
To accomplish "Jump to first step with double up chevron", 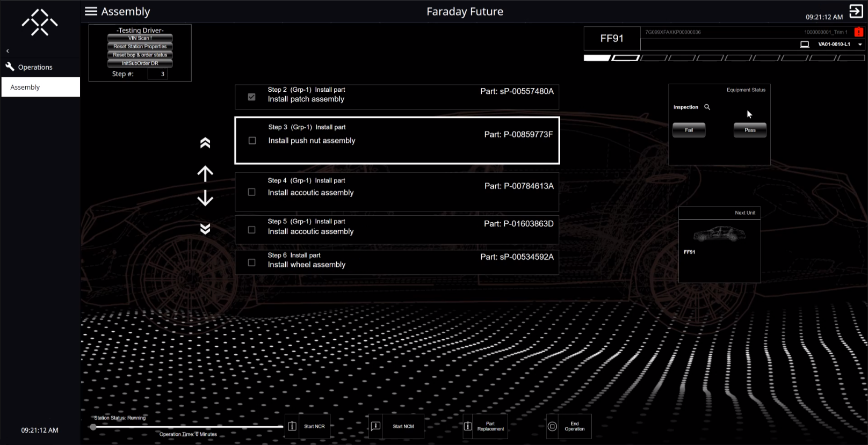I will (205, 143).
